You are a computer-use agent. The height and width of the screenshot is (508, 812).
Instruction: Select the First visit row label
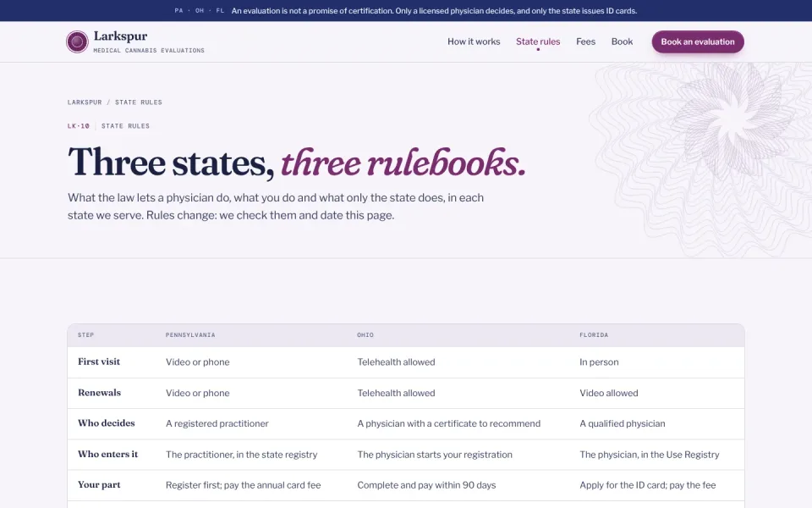click(x=99, y=362)
